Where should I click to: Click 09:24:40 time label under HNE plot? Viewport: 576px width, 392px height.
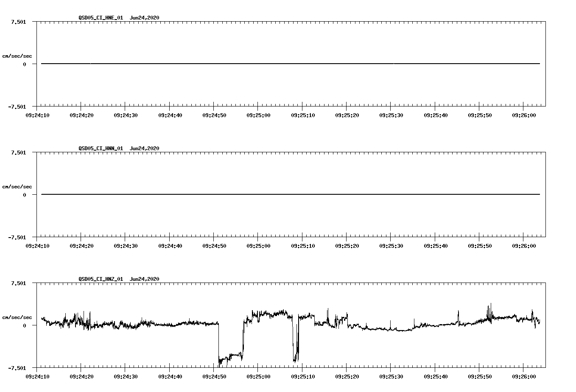click(170, 115)
